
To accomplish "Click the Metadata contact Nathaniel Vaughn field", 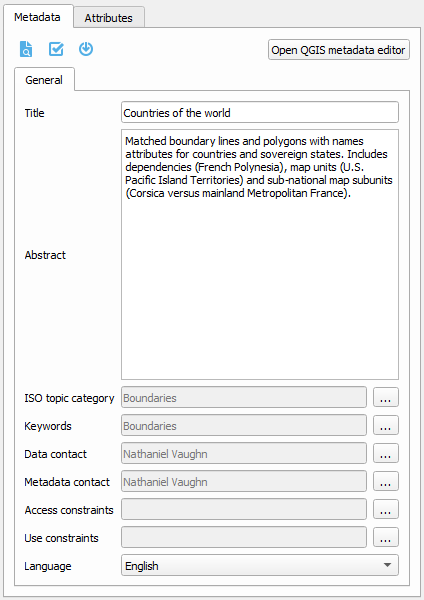I will pos(244,481).
